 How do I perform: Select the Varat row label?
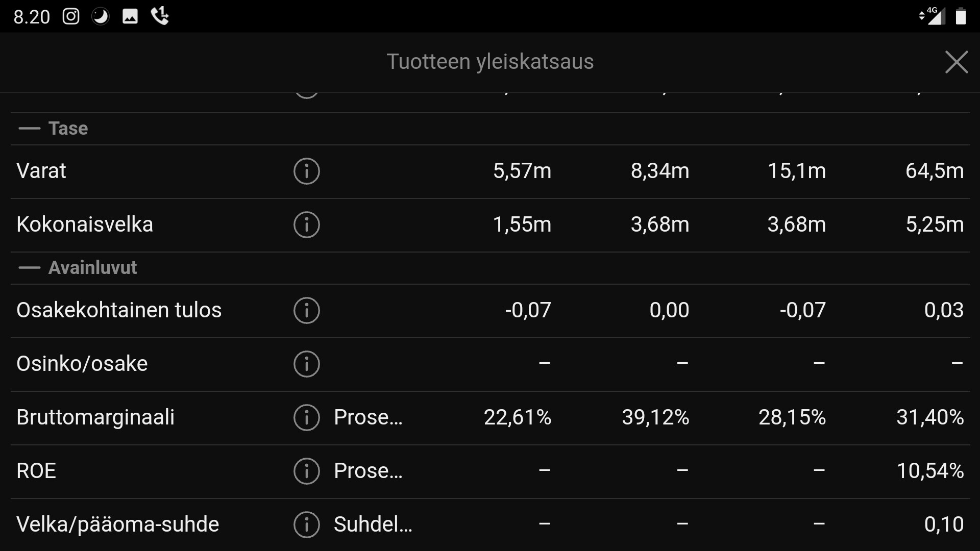coord(41,171)
